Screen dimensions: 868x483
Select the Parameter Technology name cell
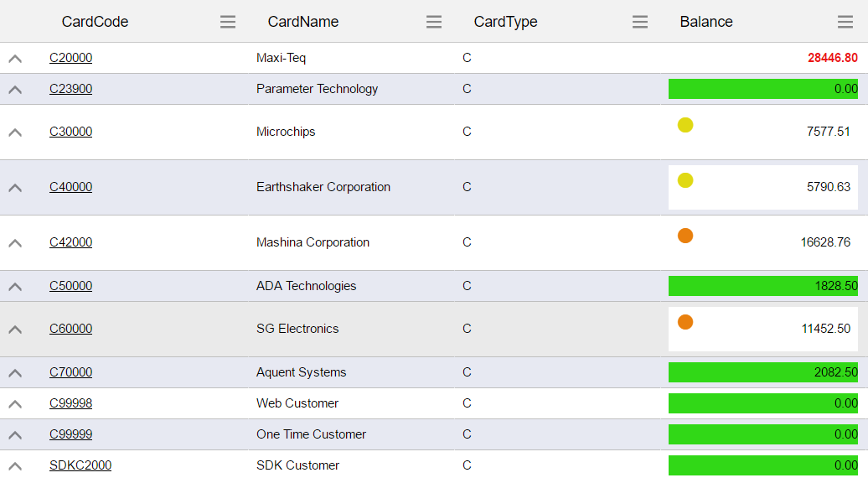pyautogui.click(x=318, y=89)
